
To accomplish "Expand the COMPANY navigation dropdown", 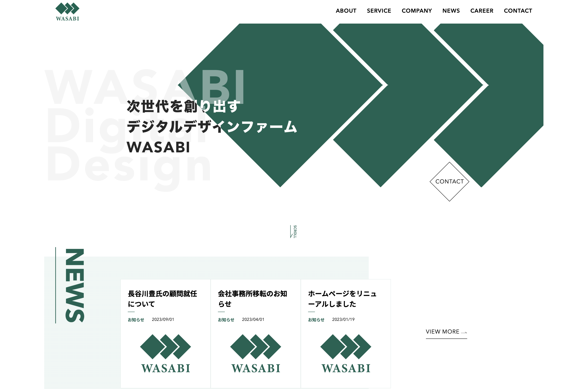I will 416,10.
